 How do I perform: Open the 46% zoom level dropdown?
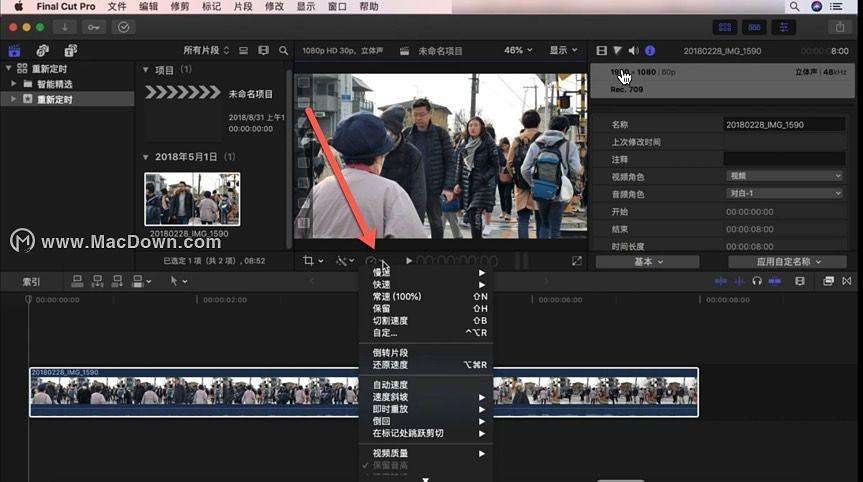518,50
